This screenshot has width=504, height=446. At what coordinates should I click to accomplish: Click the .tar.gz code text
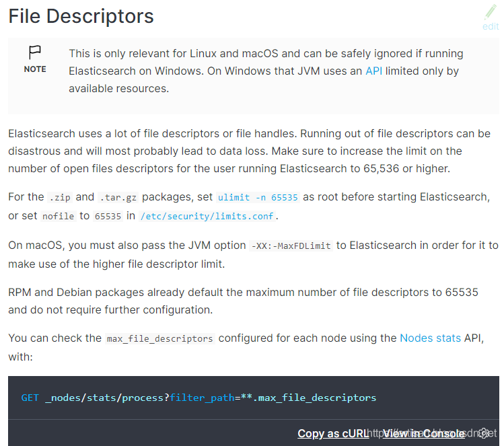[118, 197]
